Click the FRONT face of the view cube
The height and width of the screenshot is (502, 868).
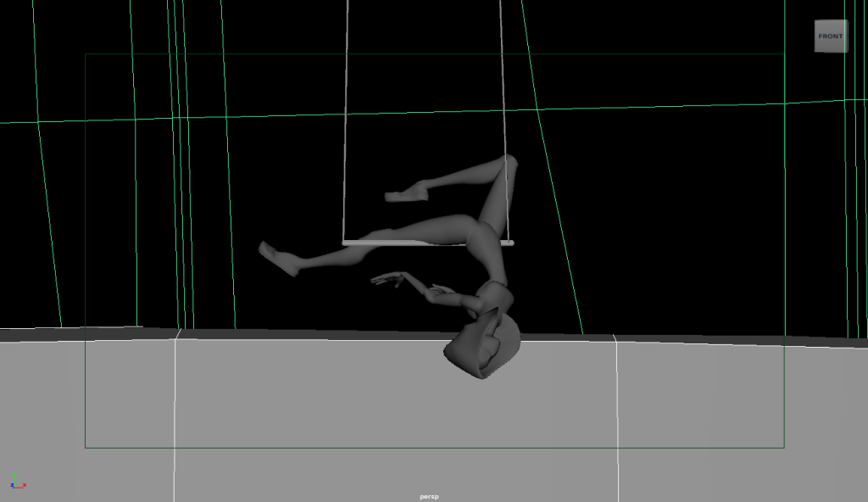(830, 36)
